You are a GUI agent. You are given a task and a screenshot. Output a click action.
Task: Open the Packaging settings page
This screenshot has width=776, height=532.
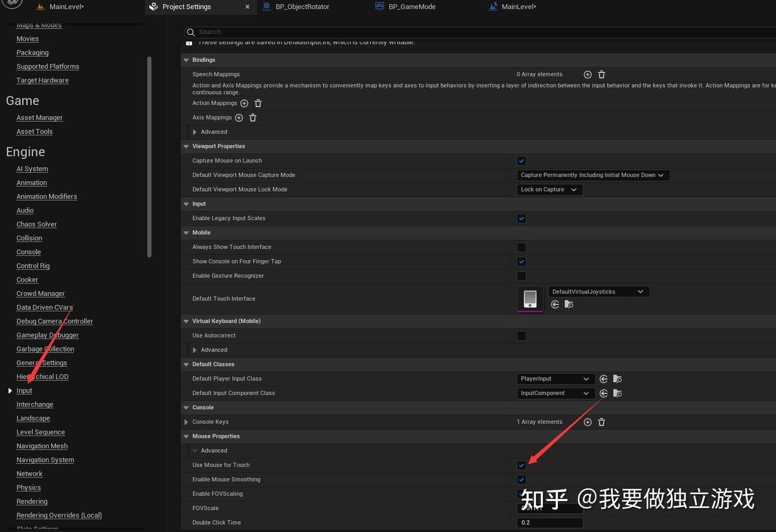click(x=32, y=52)
